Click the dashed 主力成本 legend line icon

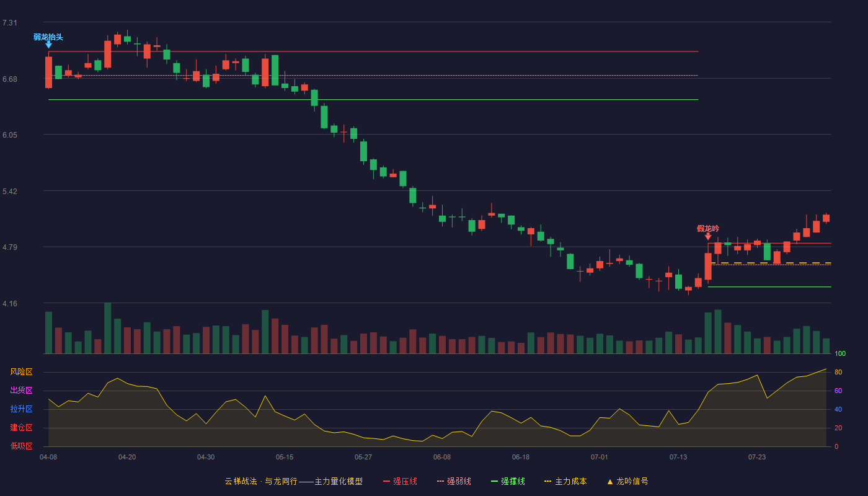[547, 482]
